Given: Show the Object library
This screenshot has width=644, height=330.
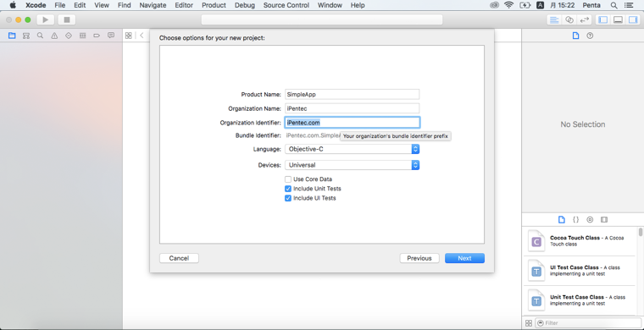Looking at the screenshot, I should (590, 220).
